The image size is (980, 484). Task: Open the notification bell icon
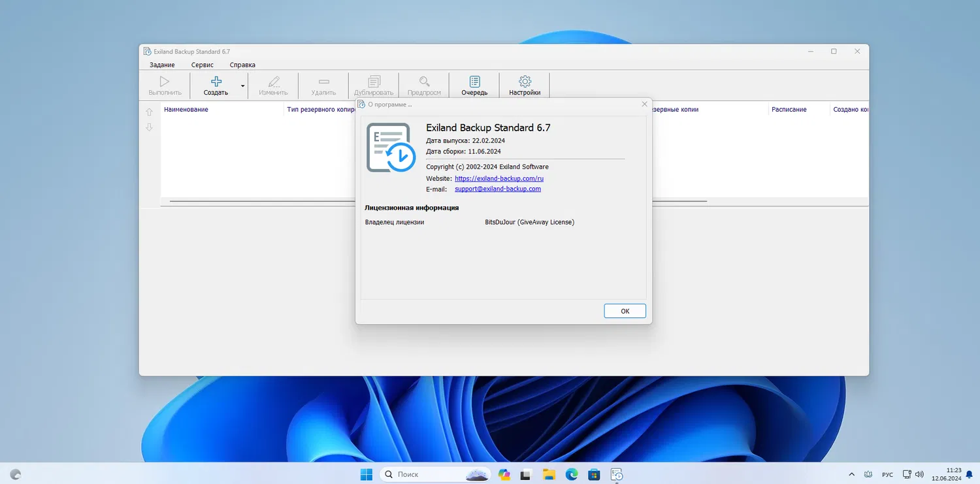pyautogui.click(x=970, y=474)
